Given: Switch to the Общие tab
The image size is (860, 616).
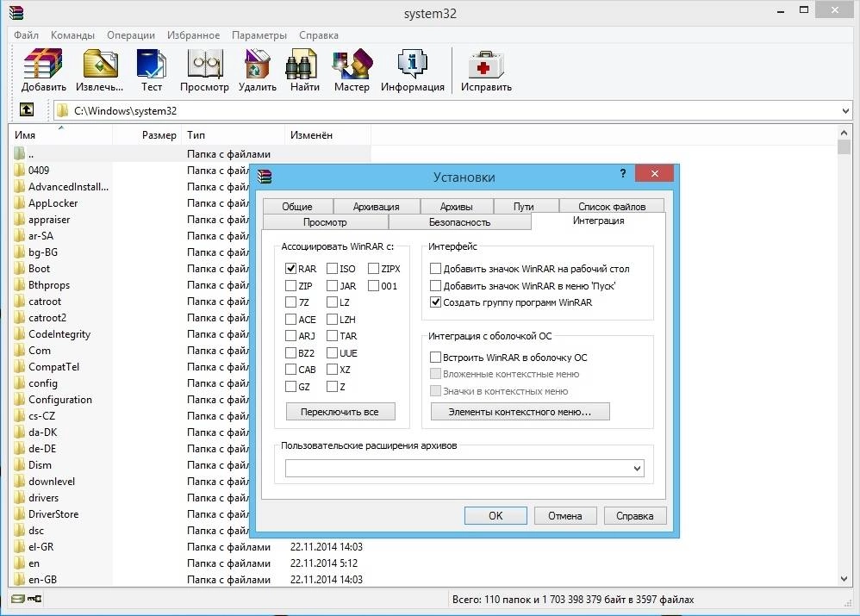Looking at the screenshot, I should pyautogui.click(x=297, y=206).
